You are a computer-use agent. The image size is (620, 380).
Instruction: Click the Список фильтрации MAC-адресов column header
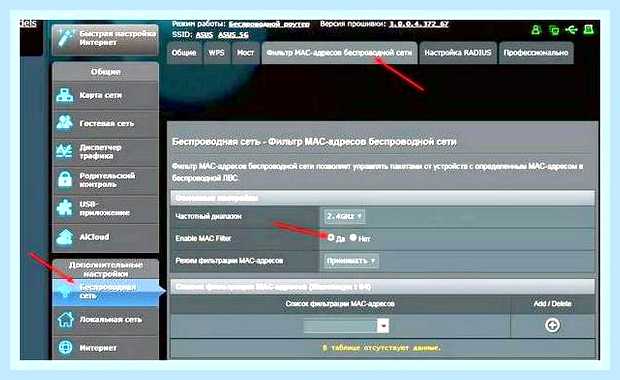(340, 304)
